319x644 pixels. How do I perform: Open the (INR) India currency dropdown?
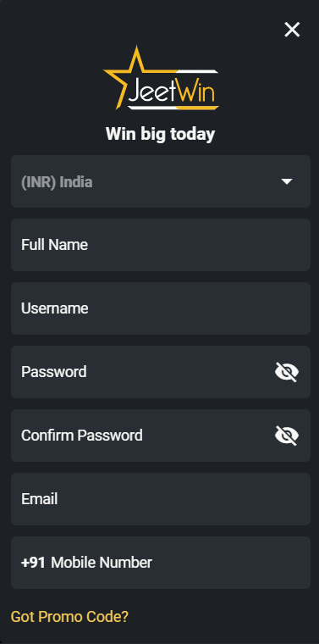coord(161,181)
